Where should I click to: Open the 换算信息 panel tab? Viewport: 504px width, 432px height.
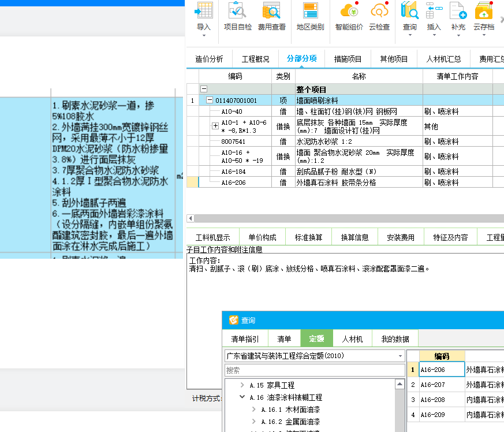355,237
